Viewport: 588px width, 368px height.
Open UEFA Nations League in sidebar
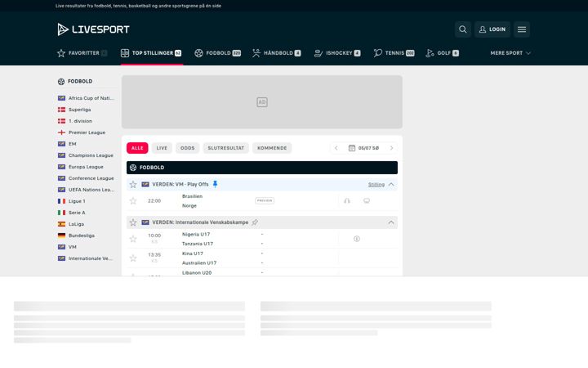[x=86, y=190]
